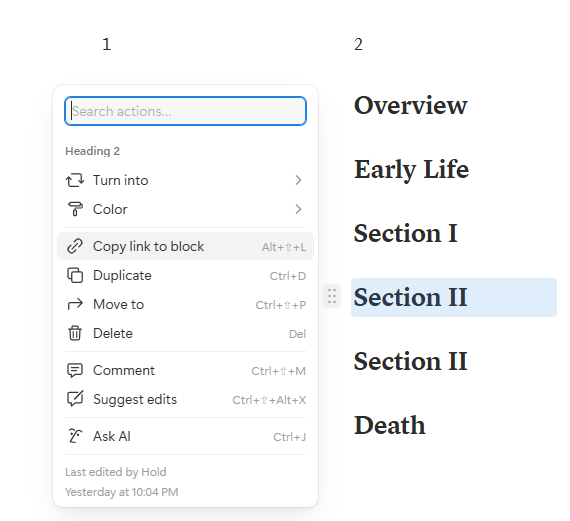Click the chain link icon for copy link

(x=75, y=246)
